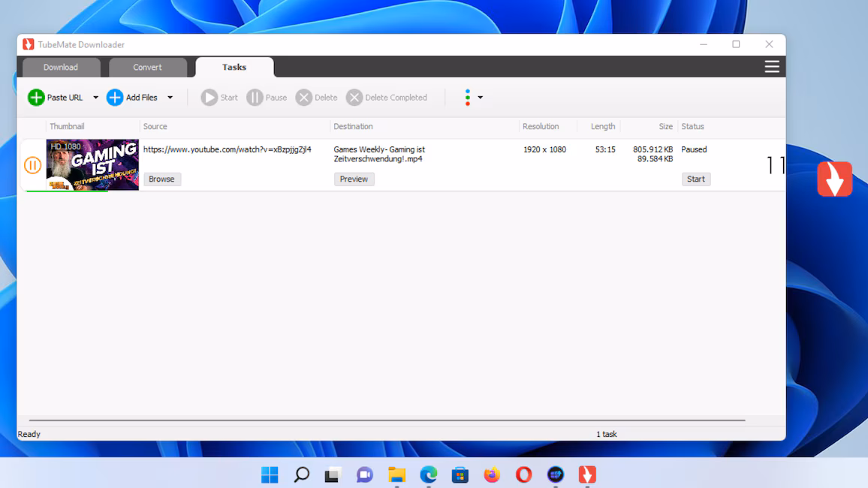Click the Delete toolbar button
This screenshot has height=488, width=868.
point(317,98)
